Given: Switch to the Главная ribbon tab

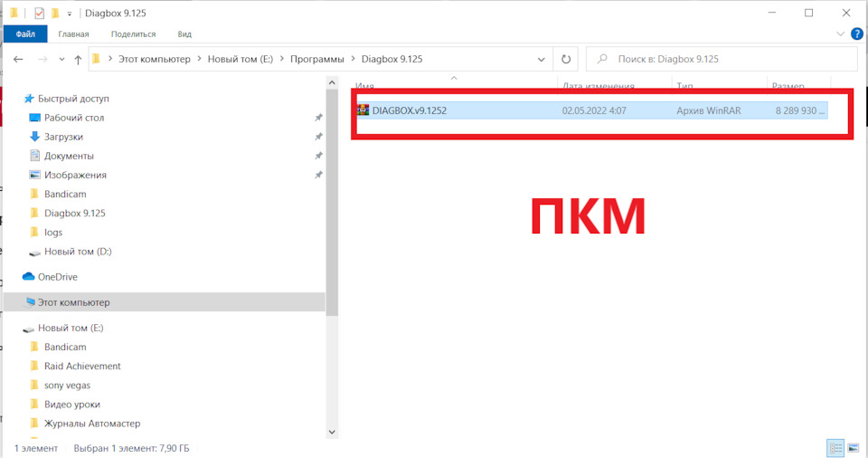Looking at the screenshot, I should tap(73, 33).
